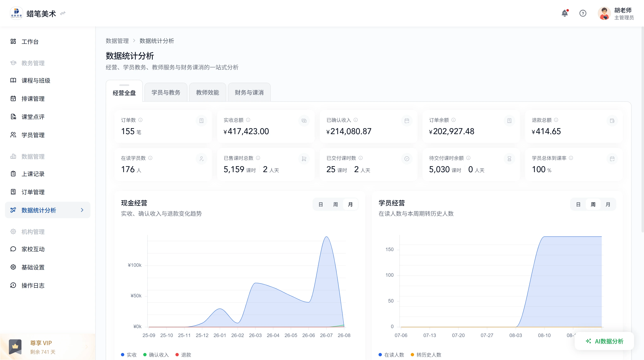Toggle 退款 legend entry
Image resolution: width=644 pixels, height=360 pixels.
[183, 355]
